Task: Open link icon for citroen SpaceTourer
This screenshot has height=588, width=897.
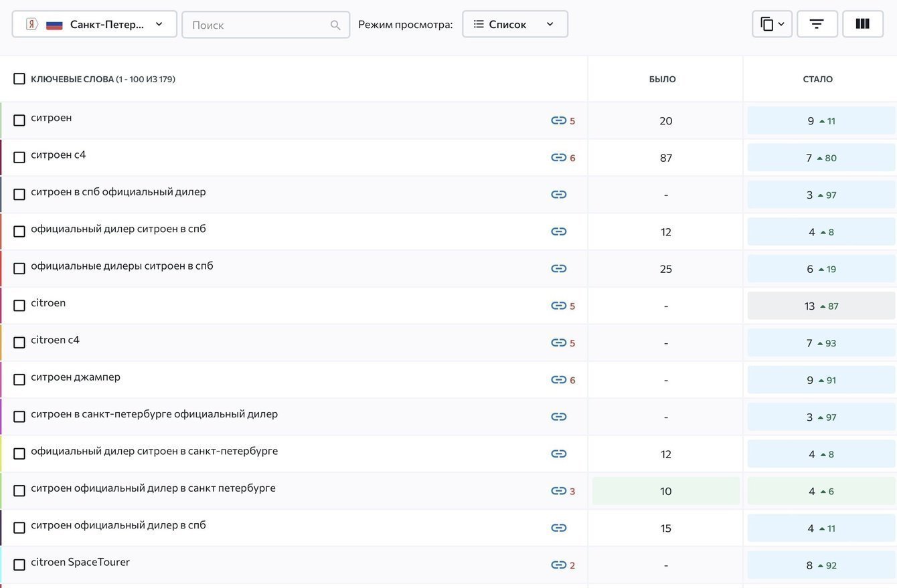Action: point(558,565)
